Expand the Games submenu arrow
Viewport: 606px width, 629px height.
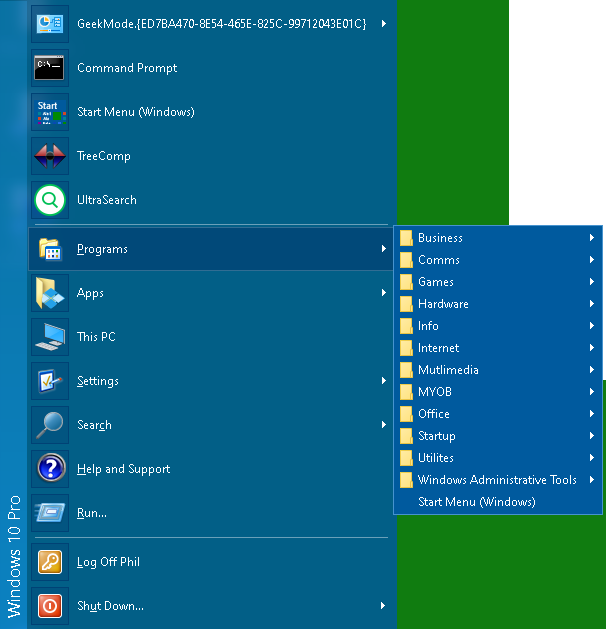pos(592,282)
